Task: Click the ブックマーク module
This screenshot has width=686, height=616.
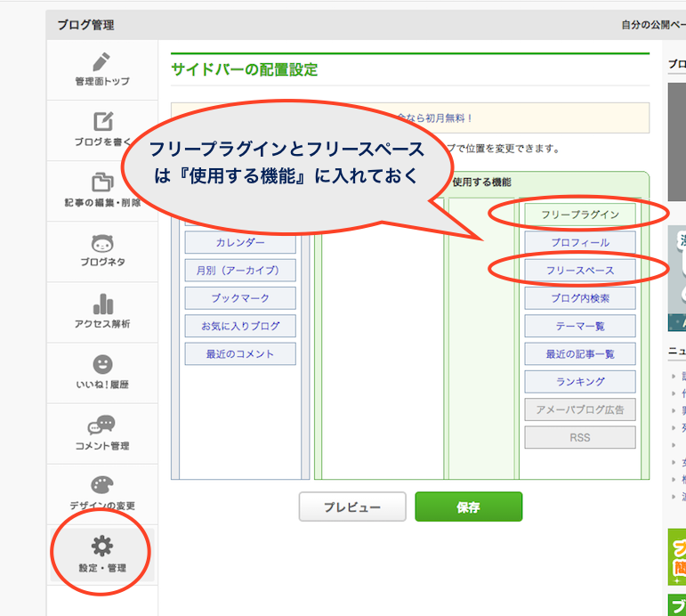Action: [240, 298]
